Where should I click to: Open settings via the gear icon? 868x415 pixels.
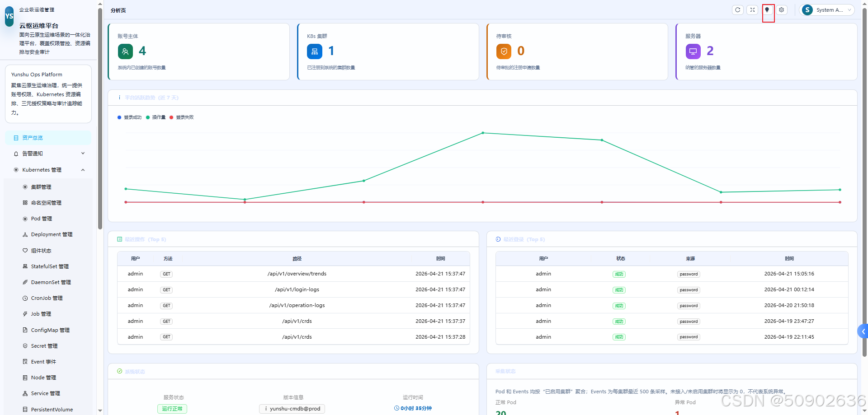(782, 10)
